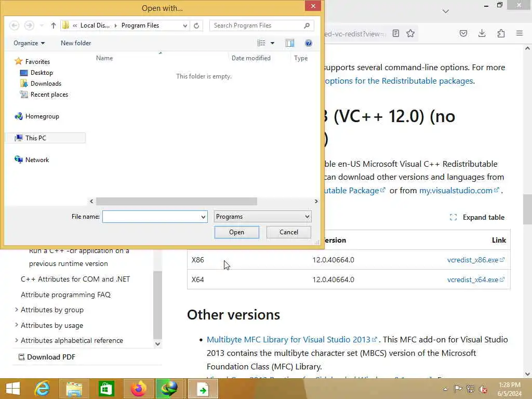Expand Attributes alphabetical reference node
This screenshot has width=532, height=399.
tap(16, 340)
